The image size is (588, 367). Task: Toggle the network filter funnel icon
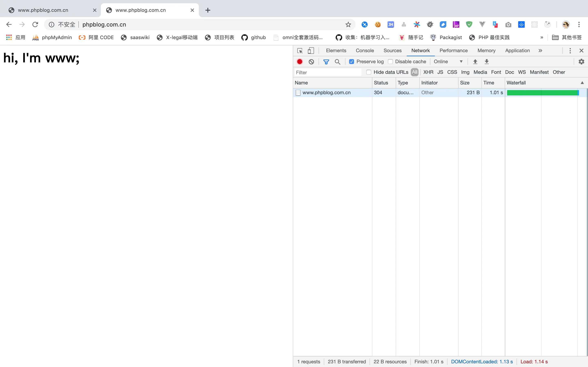pyautogui.click(x=326, y=62)
